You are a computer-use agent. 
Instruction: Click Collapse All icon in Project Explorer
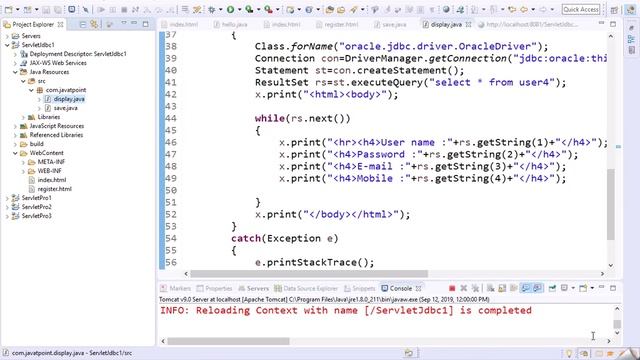83,24
